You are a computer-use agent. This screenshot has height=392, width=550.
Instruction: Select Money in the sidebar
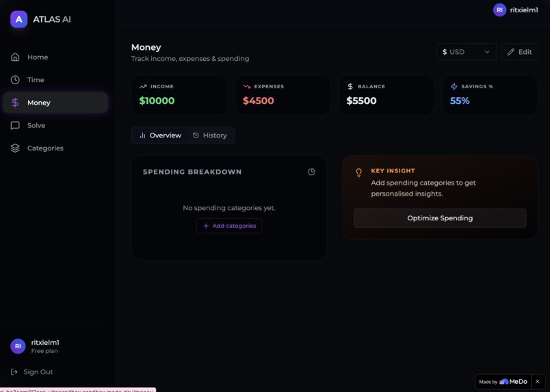point(55,103)
